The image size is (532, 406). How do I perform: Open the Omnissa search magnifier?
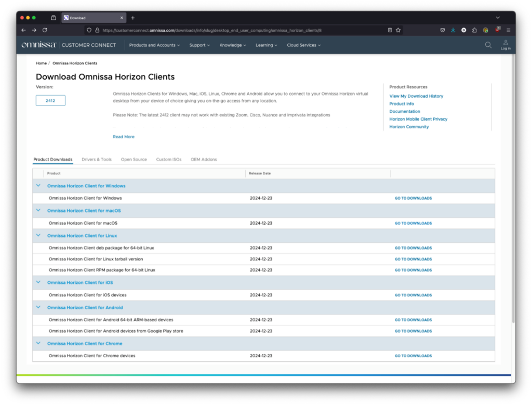(488, 45)
